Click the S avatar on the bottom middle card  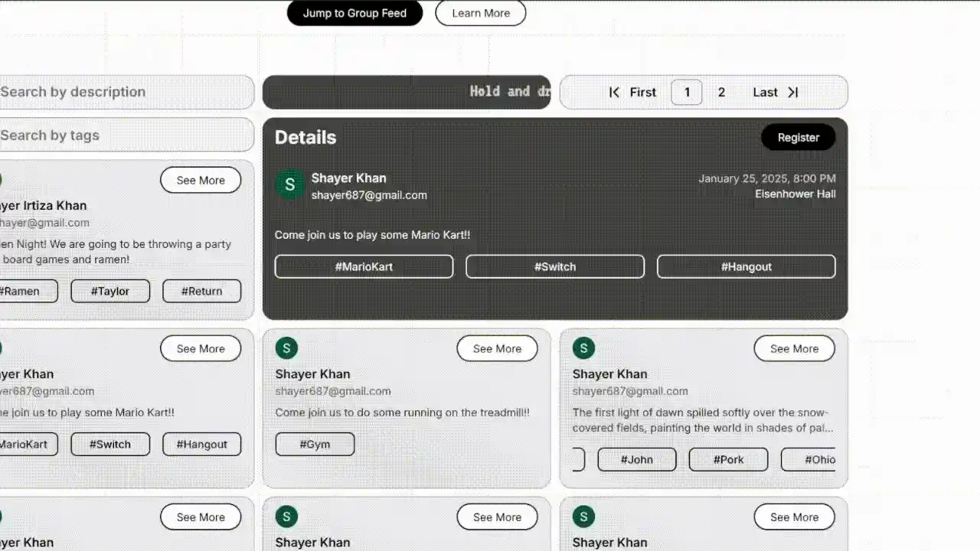click(x=286, y=517)
